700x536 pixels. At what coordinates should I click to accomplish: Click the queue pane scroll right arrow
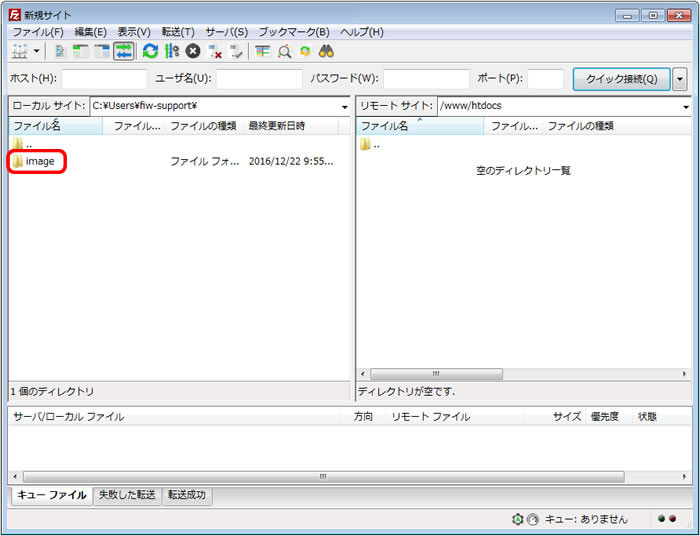[x=684, y=477]
